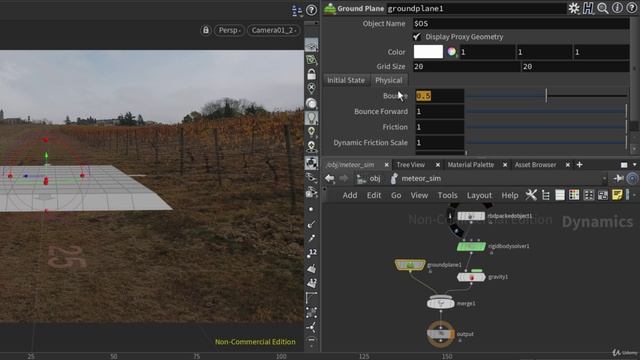The image size is (640, 360).
Task: Open the Camera01_2 camera dropdown
Action: point(273,30)
